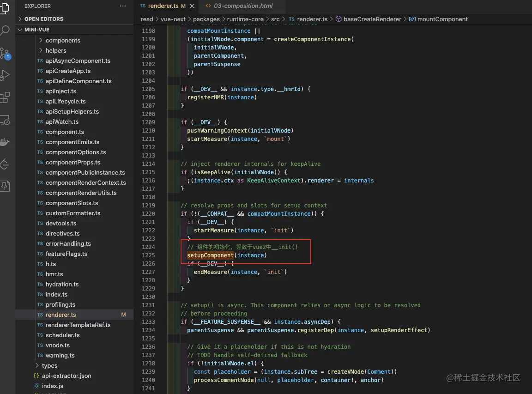Open the Explorer view in activity bar
This screenshot has height=394, width=532.
(5, 8)
